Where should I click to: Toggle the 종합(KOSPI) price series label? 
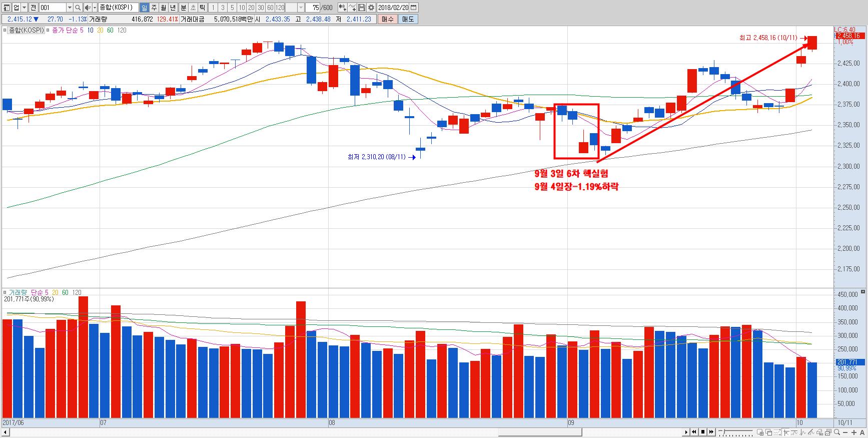tap(27, 30)
